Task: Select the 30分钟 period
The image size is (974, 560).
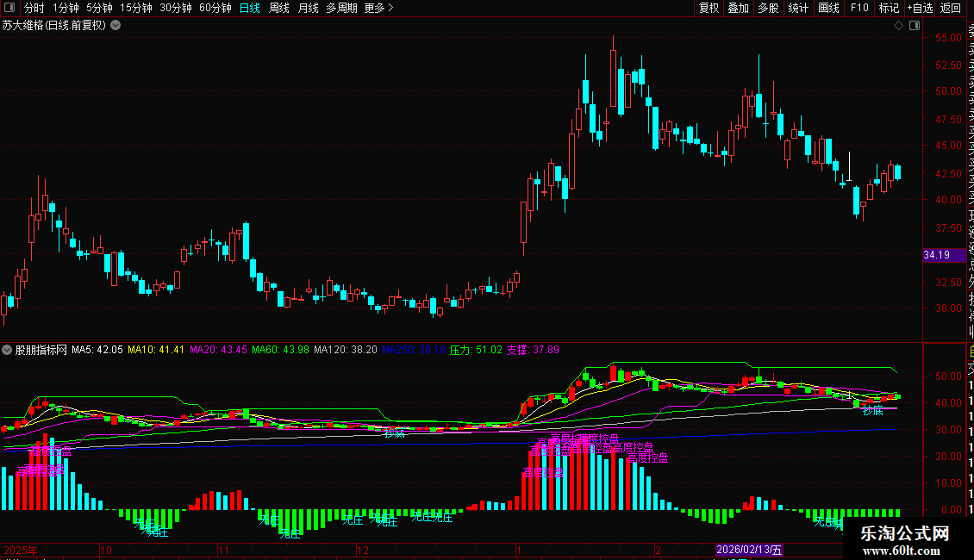Action: coord(176,8)
